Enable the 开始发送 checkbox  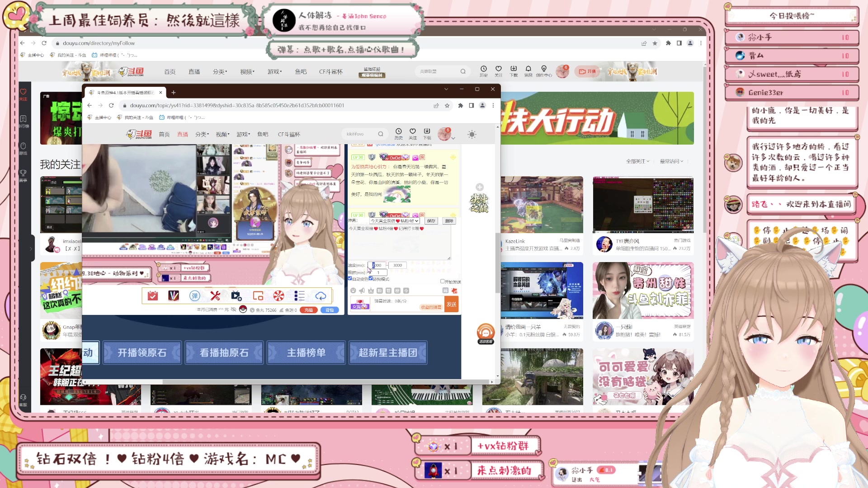(x=443, y=281)
